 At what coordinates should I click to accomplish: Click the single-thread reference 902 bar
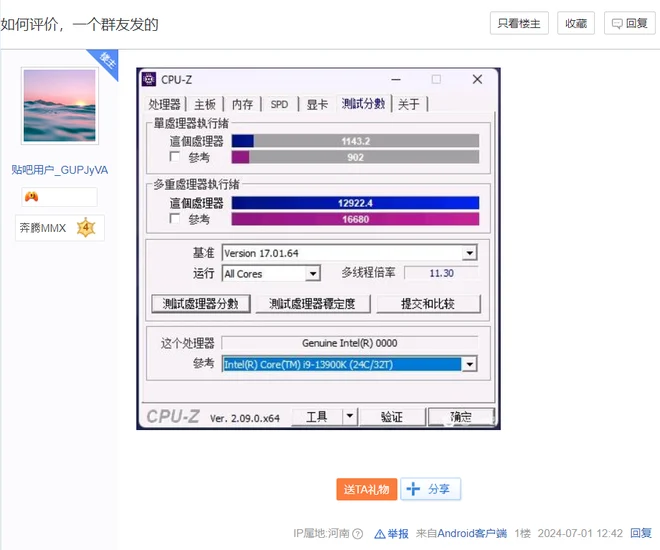click(355, 157)
